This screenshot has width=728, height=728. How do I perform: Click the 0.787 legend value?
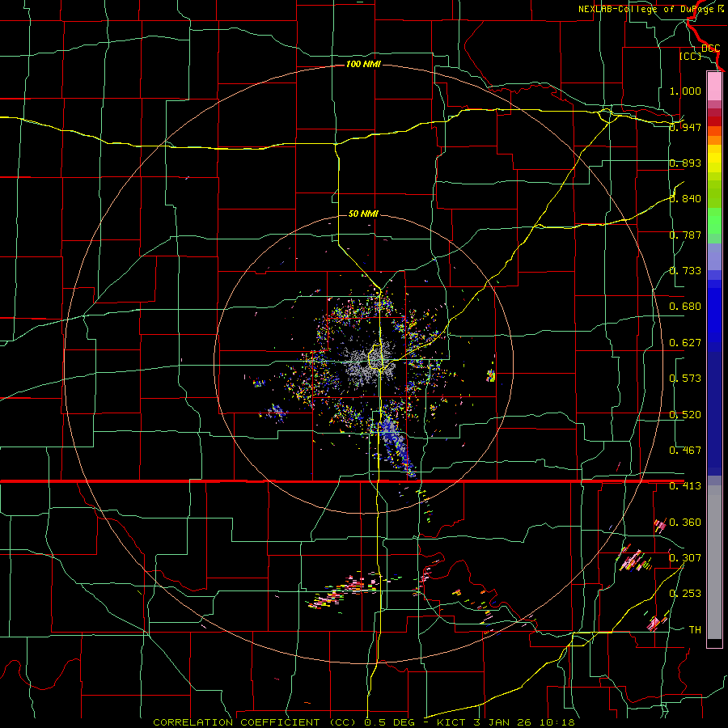[x=685, y=235]
